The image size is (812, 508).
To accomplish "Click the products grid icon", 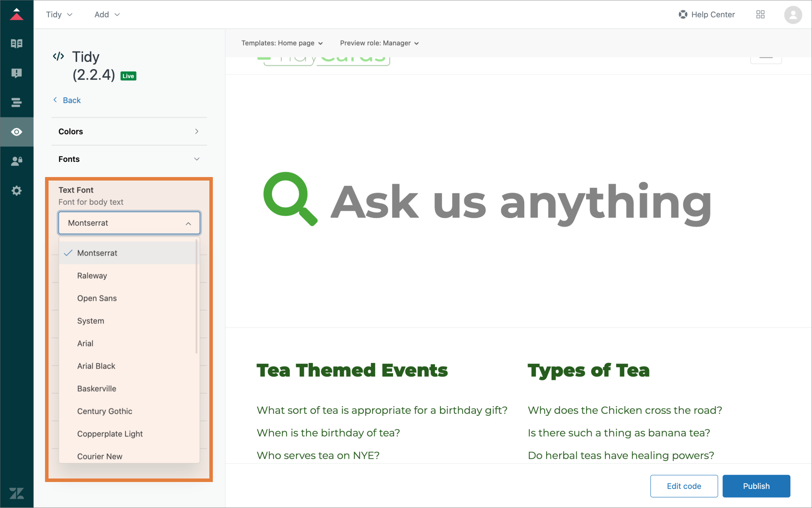I will click(760, 15).
